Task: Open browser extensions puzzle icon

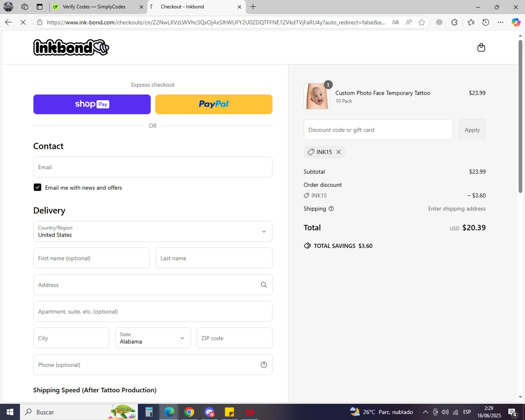Action: point(454,22)
